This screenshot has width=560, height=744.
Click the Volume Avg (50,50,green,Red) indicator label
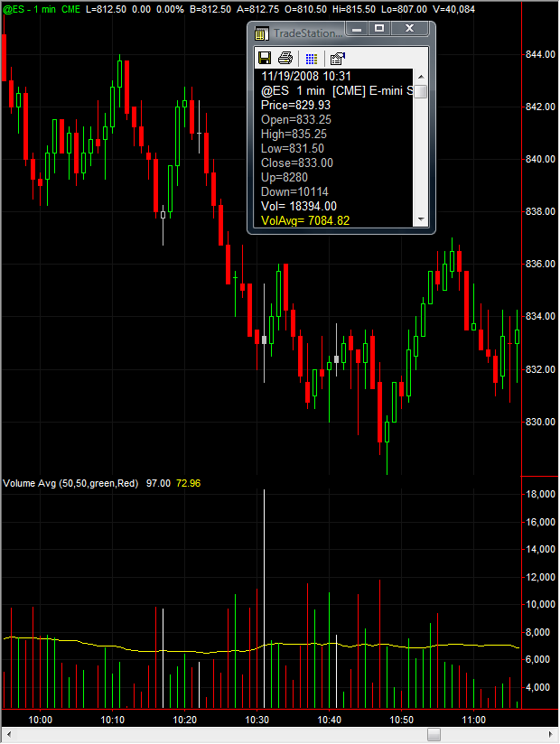pyautogui.click(x=70, y=483)
